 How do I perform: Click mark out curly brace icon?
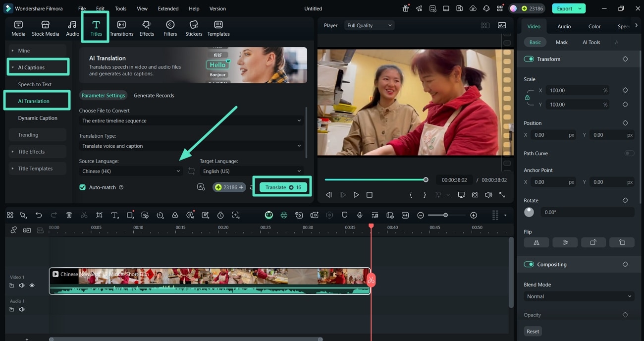[425, 195]
